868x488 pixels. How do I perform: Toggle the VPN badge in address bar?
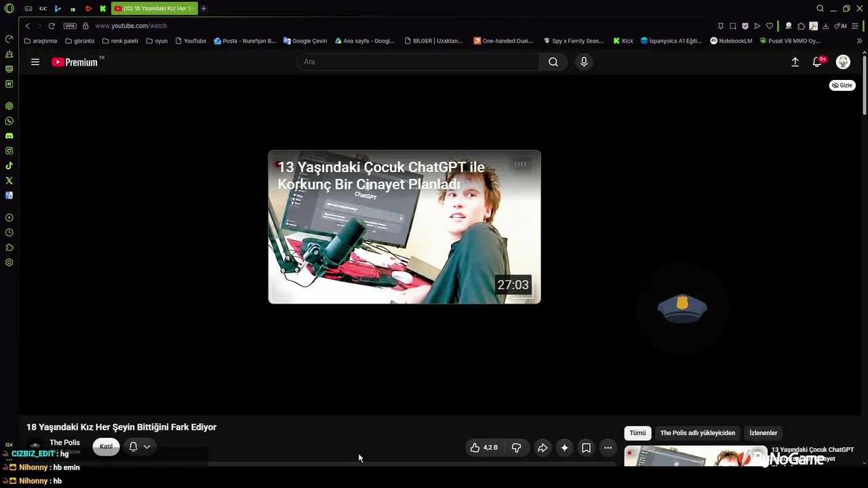click(70, 26)
